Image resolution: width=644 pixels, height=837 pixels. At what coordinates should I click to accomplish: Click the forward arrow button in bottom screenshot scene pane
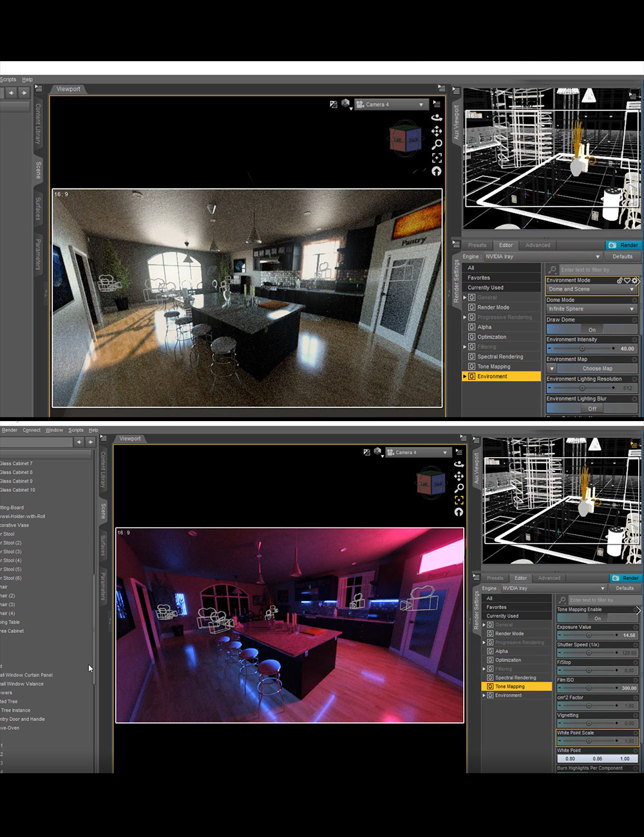pos(91,442)
